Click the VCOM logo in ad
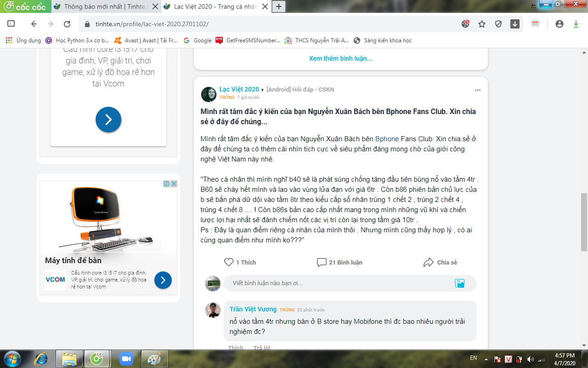The width and height of the screenshot is (588, 368). click(55, 280)
